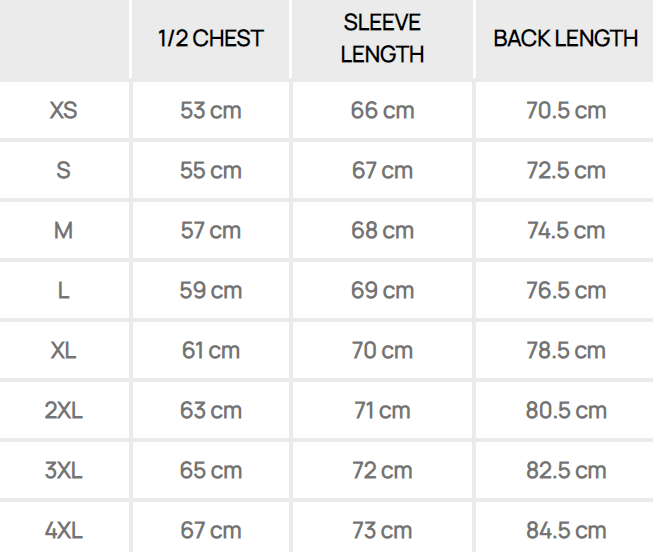Image resolution: width=653 pixels, height=552 pixels.
Task: Click the 66 cm sleeve length cell
Action: click(382, 110)
